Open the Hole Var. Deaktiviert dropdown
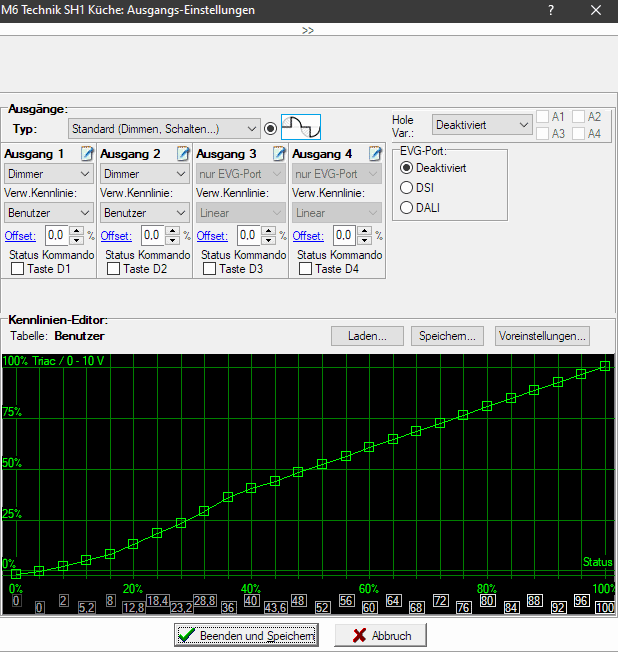This screenshot has width=618, height=652. coord(482,125)
